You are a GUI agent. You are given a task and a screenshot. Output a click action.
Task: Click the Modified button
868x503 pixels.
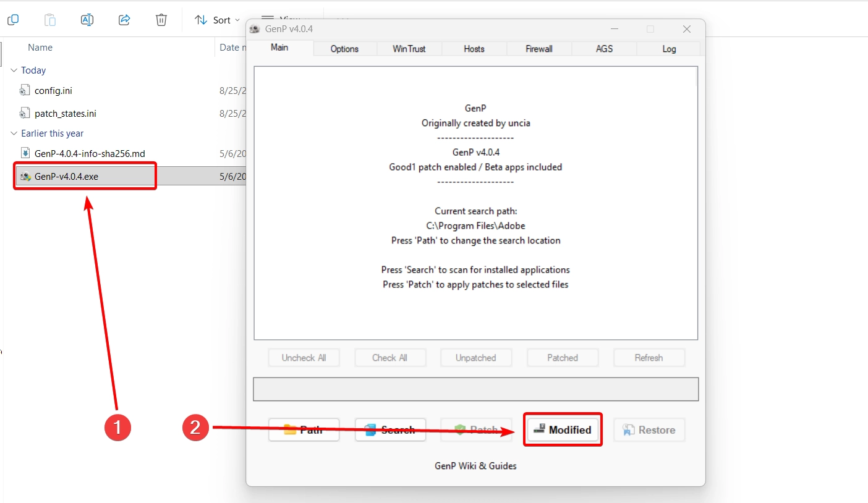pos(563,430)
